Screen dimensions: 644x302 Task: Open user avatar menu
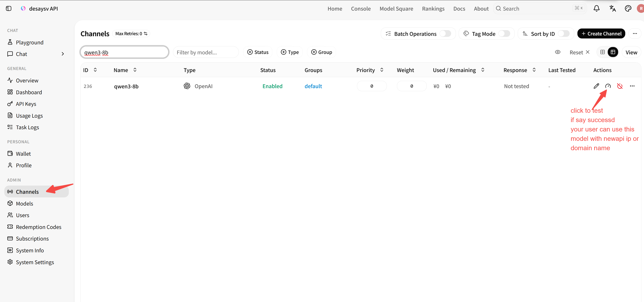[x=641, y=9]
